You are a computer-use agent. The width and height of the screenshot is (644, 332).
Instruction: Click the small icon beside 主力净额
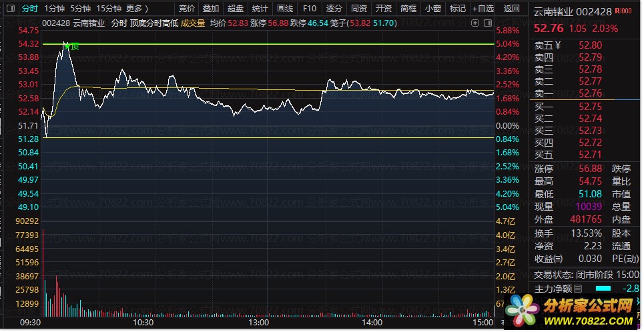click(x=578, y=289)
